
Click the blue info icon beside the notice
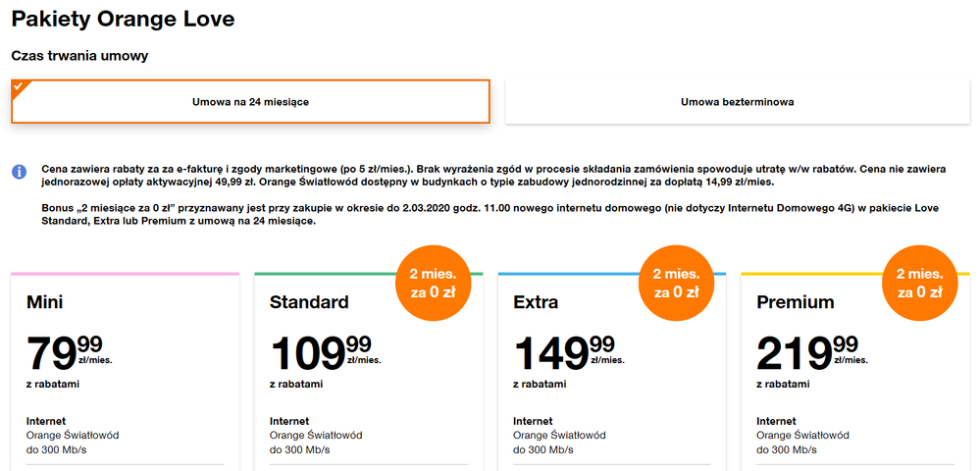coord(19,172)
